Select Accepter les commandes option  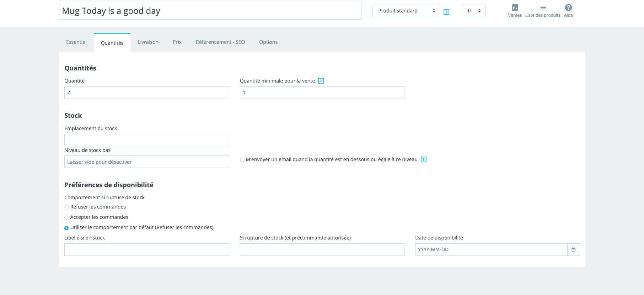point(66,218)
